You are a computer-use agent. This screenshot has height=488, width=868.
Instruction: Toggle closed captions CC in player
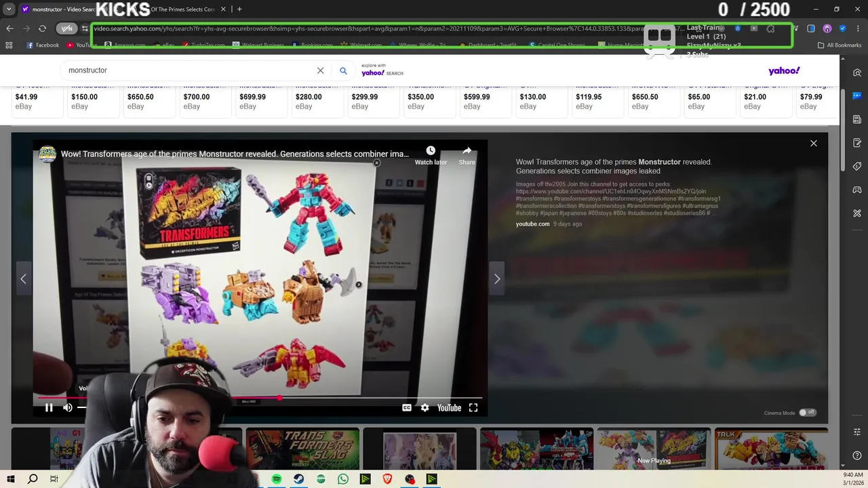coord(407,407)
